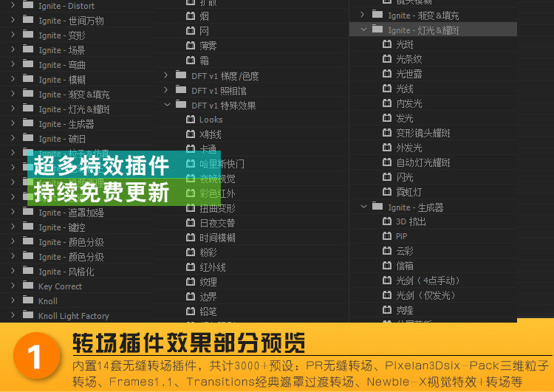
Task: Expand the Key Correct folder arrow
Action: 13,286
